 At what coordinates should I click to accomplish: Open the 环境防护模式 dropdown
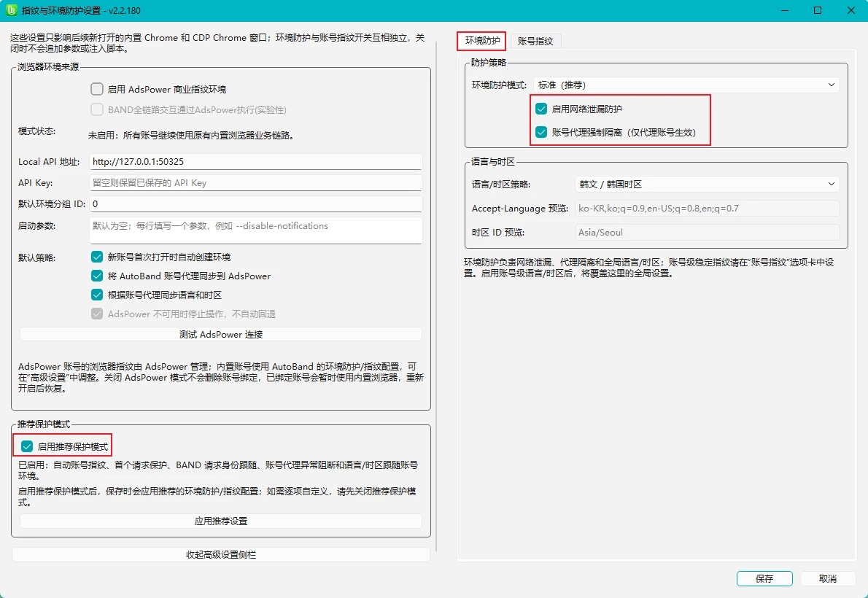point(686,85)
